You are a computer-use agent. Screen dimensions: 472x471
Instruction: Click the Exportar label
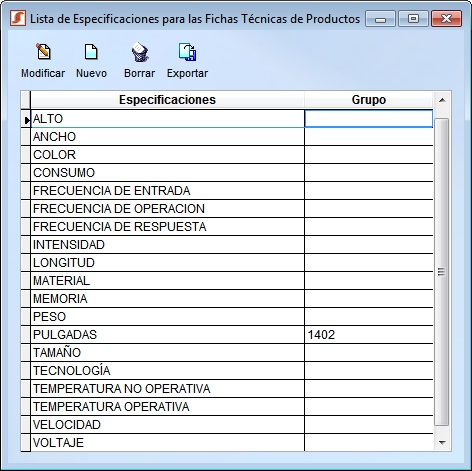click(x=187, y=73)
